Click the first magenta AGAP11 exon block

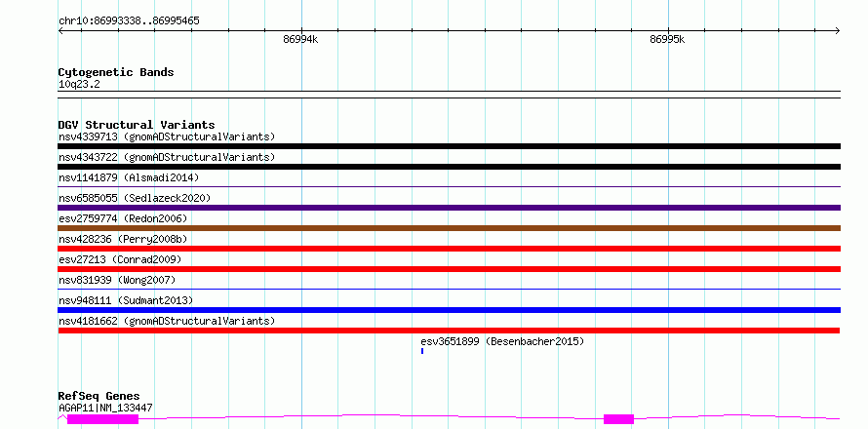pos(102,419)
